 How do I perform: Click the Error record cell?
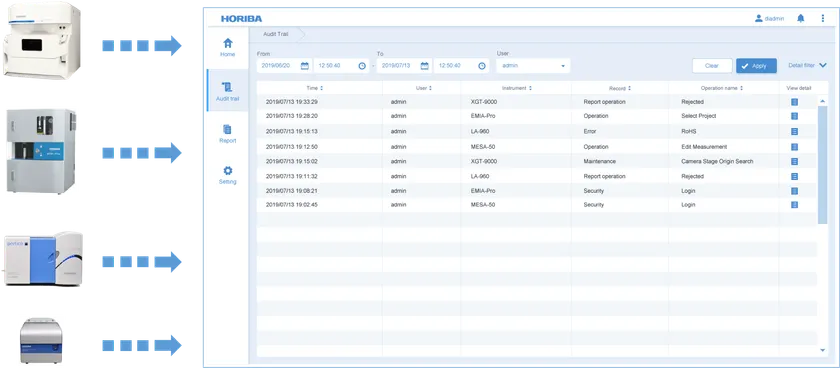pos(590,131)
